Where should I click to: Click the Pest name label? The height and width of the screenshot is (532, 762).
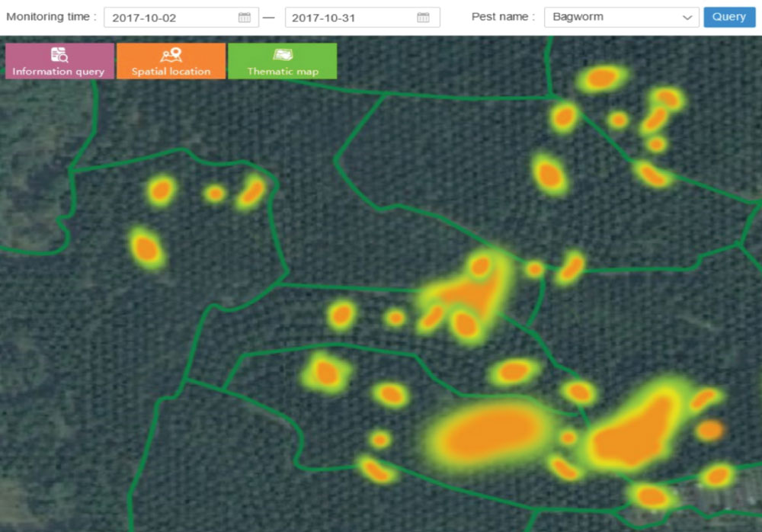[503, 17]
